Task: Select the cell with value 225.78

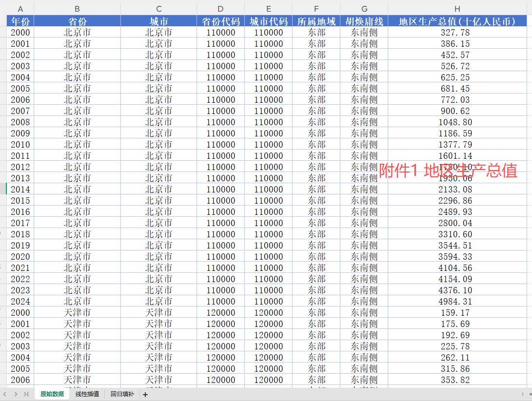Action: (x=457, y=346)
